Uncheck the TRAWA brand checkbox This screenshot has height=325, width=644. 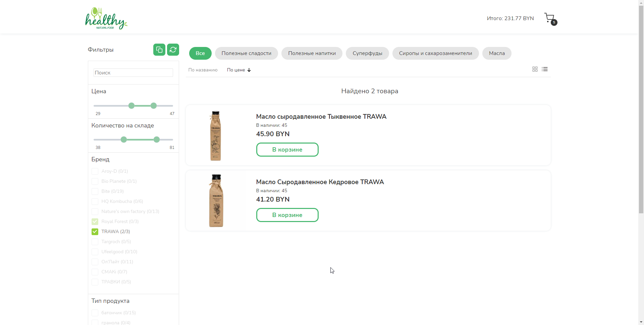(x=95, y=232)
